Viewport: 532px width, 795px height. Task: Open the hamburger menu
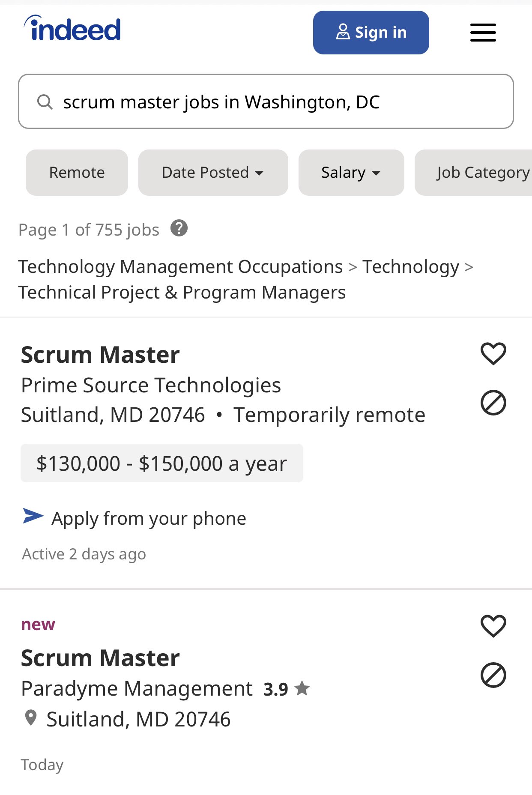click(483, 33)
